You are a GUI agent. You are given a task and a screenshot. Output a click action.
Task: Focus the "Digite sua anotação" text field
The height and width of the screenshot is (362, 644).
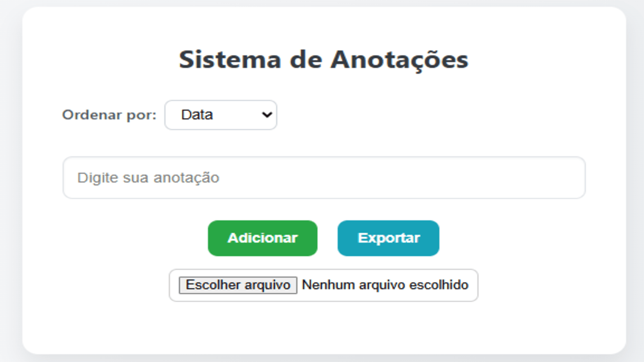[x=324, y=178]
